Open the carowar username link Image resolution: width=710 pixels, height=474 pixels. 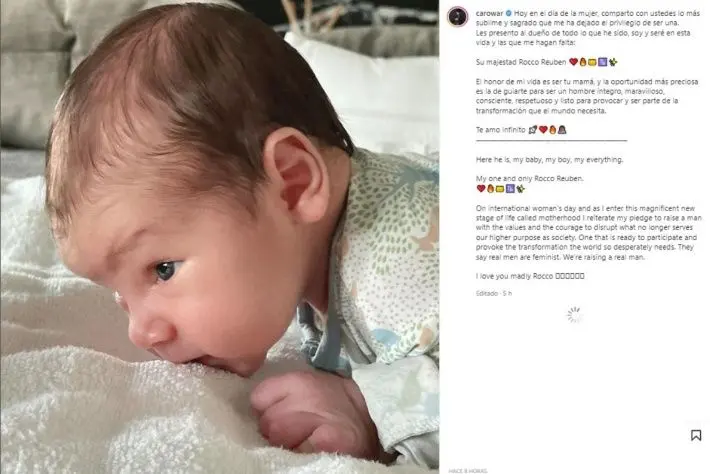489,14
